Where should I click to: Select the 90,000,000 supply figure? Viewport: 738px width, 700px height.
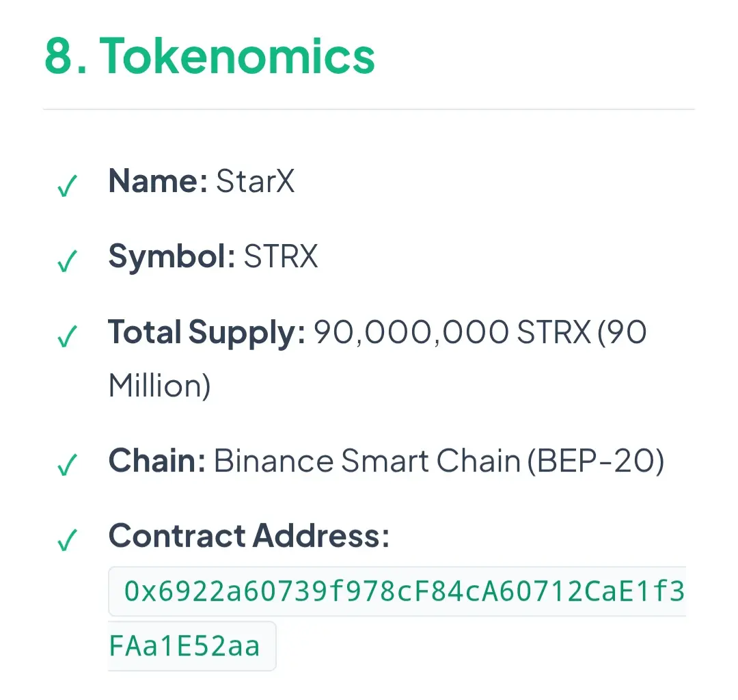click(x=411, y=333)
